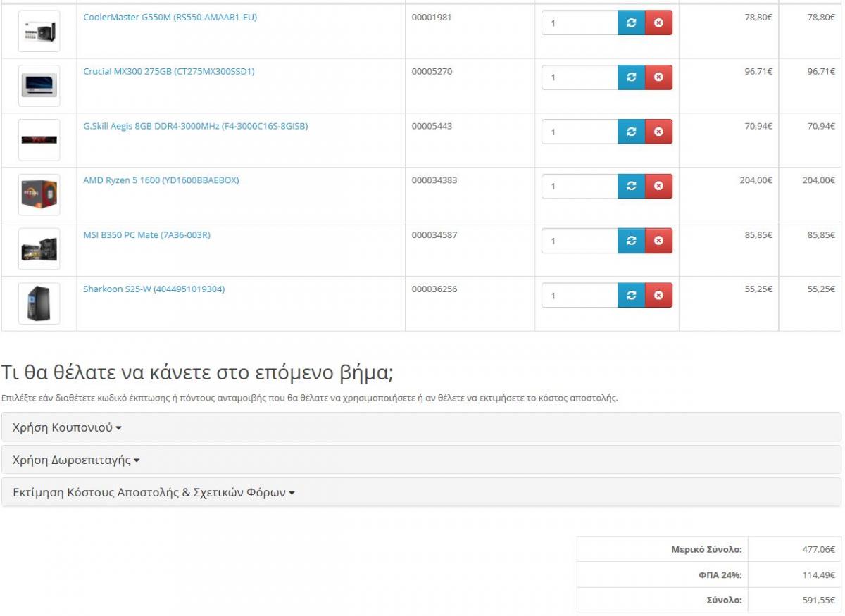This screenshot has width=845, height=616.
Task: Open Crucial MX300 275GB product link
Action: pos(169,71)
